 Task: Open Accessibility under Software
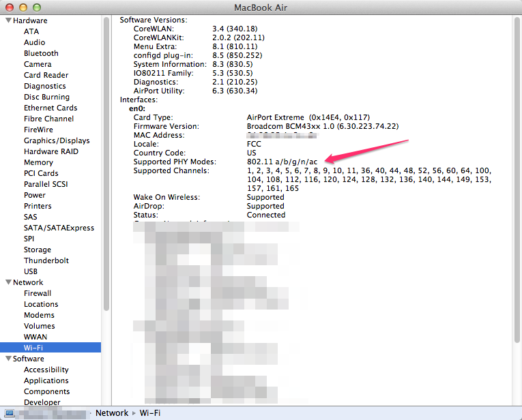46,370
